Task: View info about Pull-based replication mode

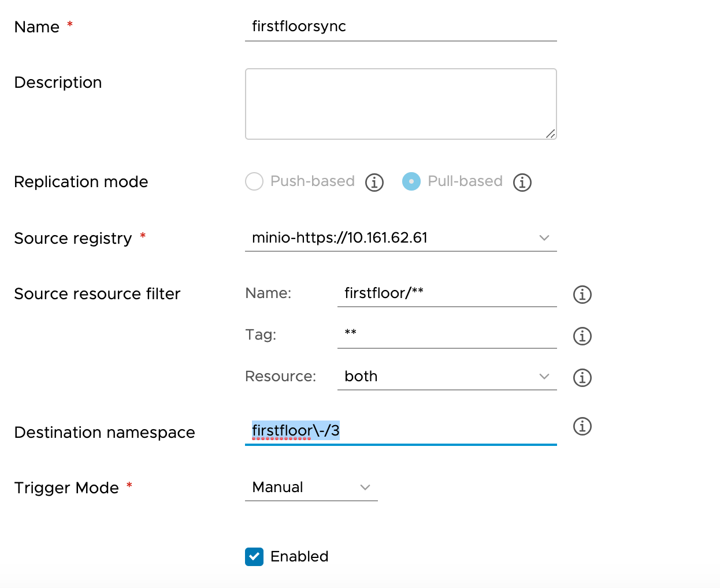Action: [522, 182]
